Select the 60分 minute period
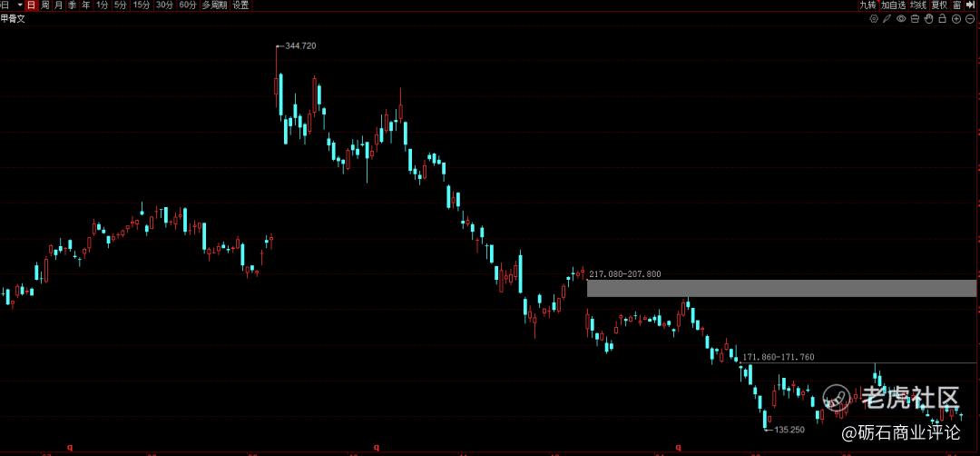980x456 pixels. pos(188,5)
